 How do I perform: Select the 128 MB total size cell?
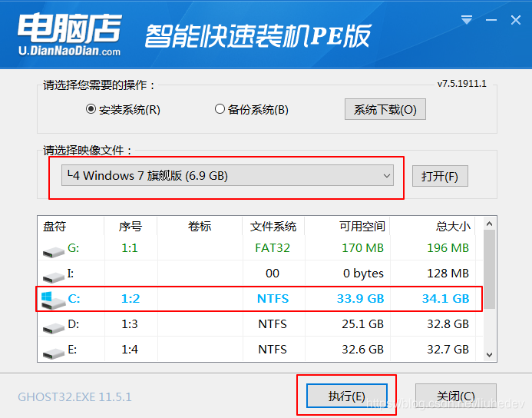(448, 273)
